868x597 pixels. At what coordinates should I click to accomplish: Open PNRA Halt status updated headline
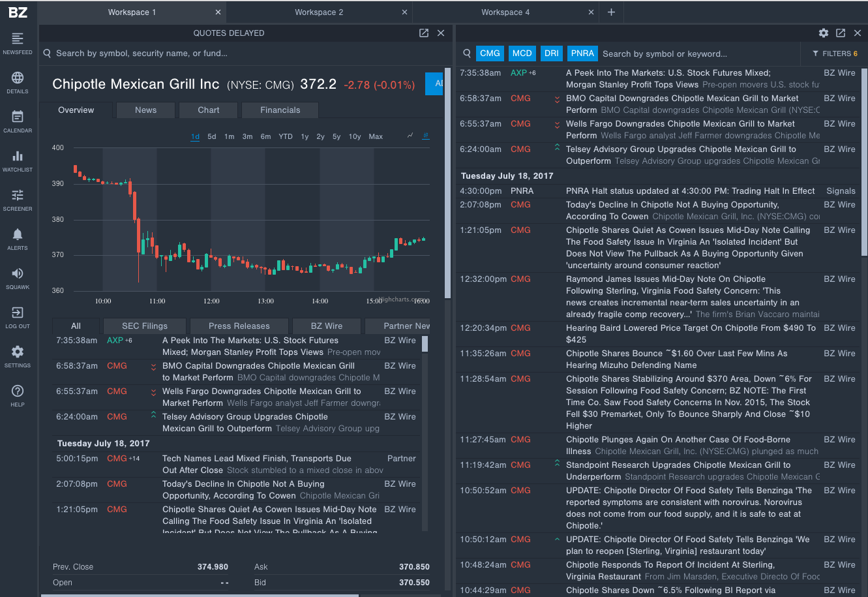click(691, 191)
